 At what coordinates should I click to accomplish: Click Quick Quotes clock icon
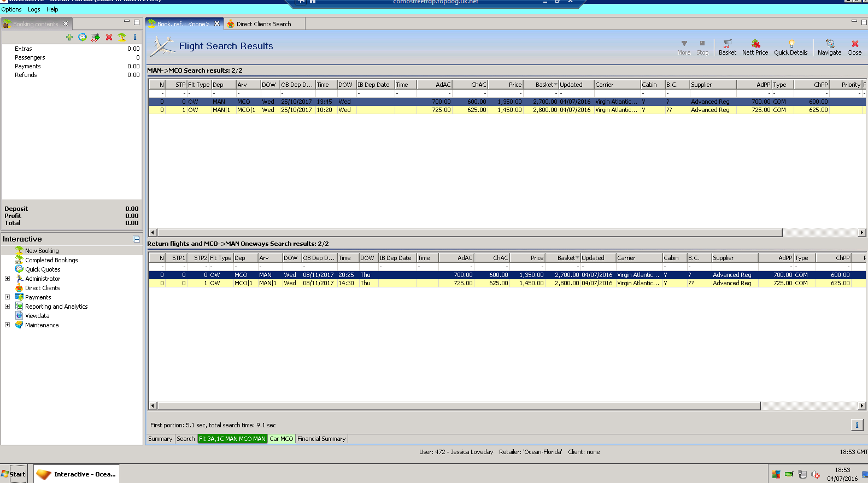click(19, 269)
